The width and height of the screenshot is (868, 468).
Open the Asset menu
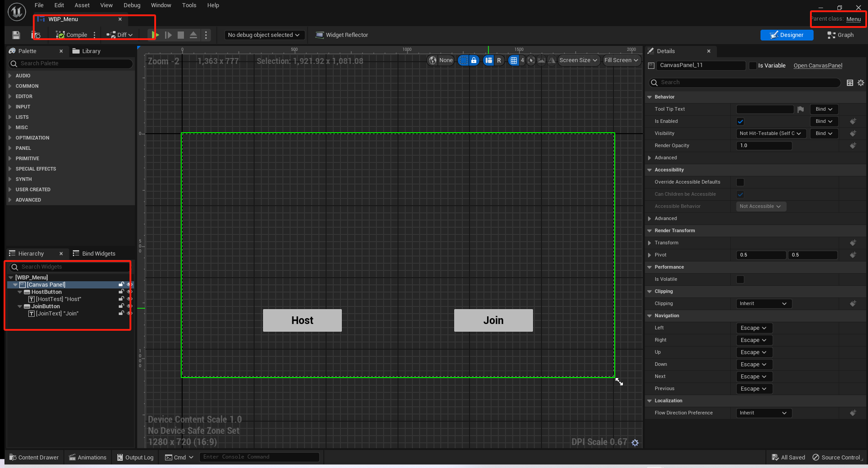pyautogui.click(x=82, y=5)
